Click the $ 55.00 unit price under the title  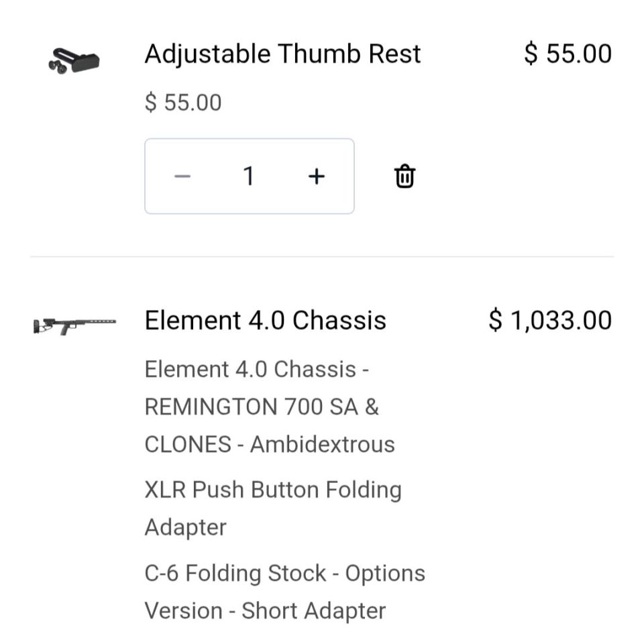pos(182,102)
